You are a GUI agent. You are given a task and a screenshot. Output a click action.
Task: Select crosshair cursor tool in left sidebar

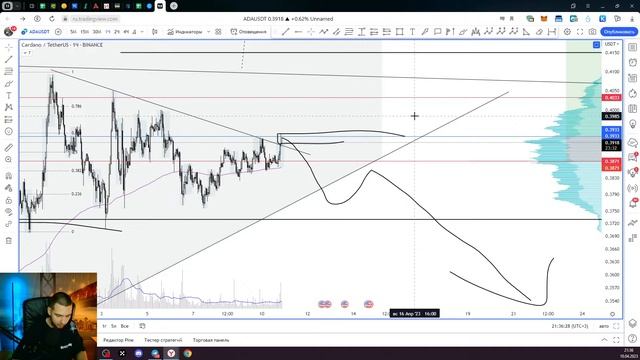tap(9, 48)
